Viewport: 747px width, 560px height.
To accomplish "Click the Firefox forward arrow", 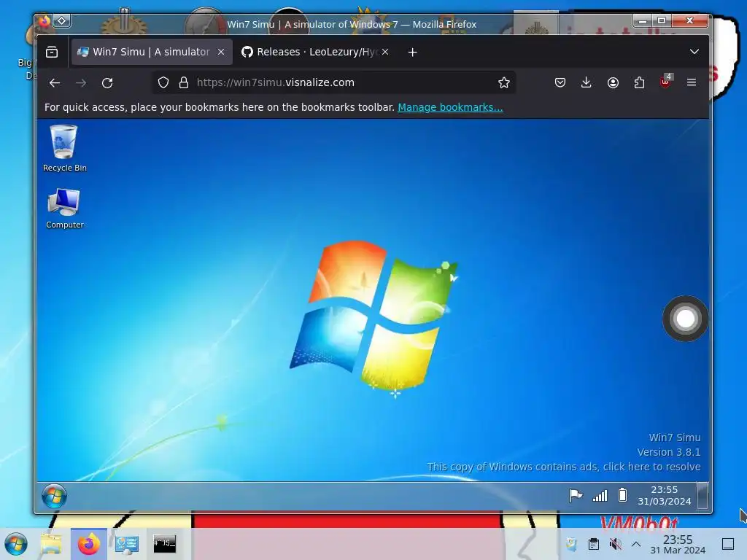I will point(81,83).
